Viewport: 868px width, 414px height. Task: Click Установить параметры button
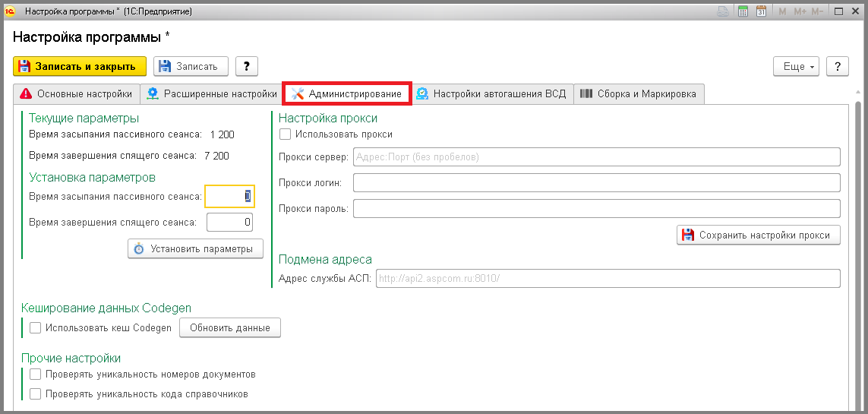[195, 249]
